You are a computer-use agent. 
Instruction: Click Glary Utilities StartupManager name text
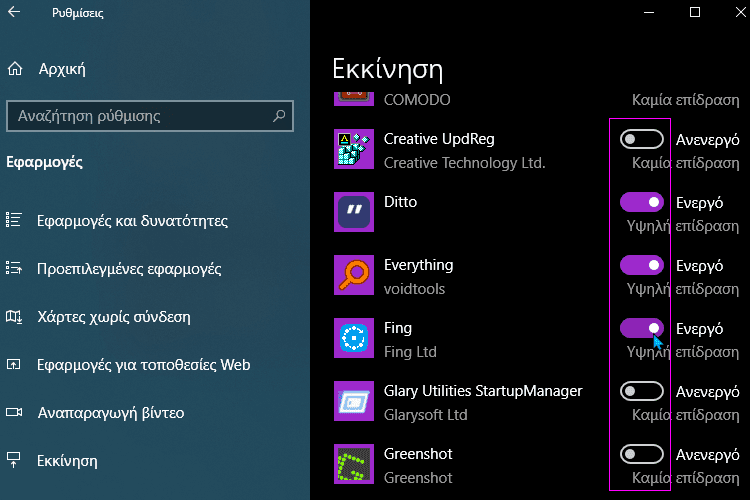483,391
